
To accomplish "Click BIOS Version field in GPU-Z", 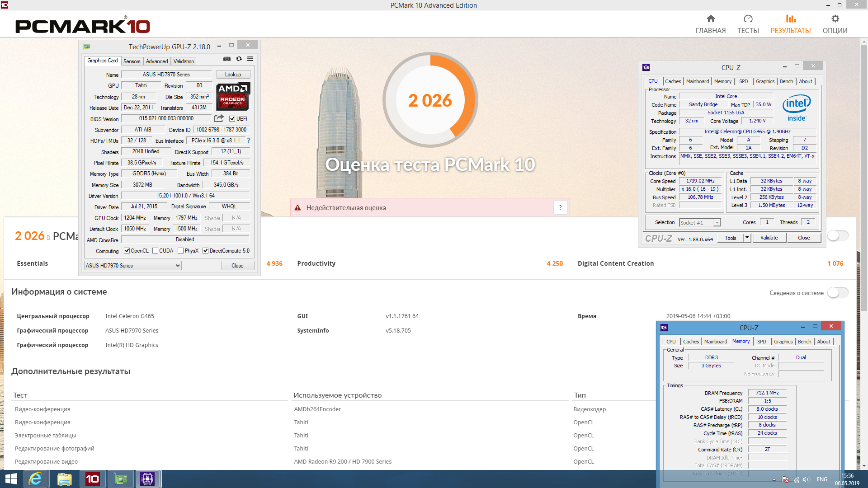I will pyautogui.click(x=166, y=118).
